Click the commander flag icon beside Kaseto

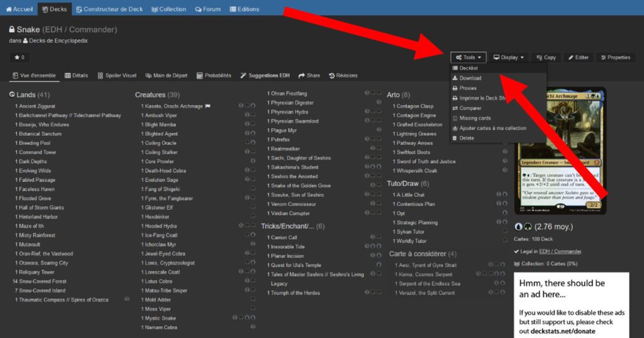(x=208, y=106)
